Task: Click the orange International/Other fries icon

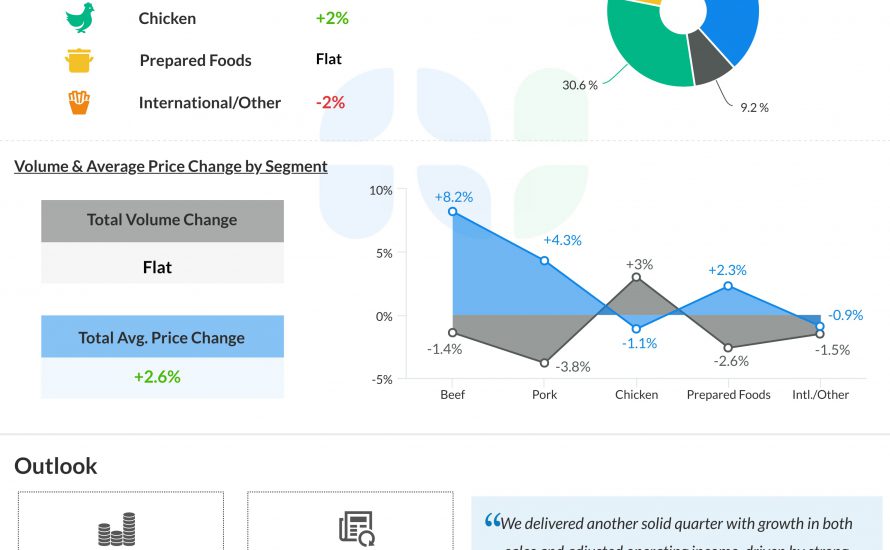Action: click(79, 102)
